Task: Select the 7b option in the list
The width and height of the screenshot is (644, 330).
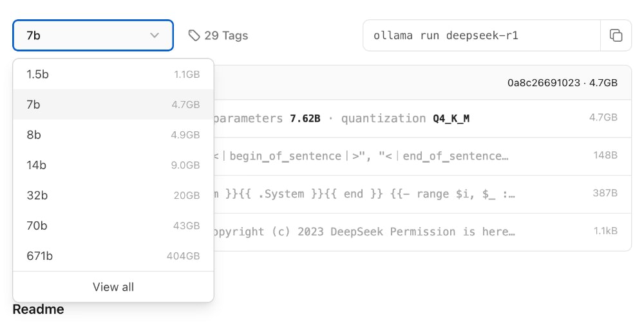Action: [x=113, y=104]
